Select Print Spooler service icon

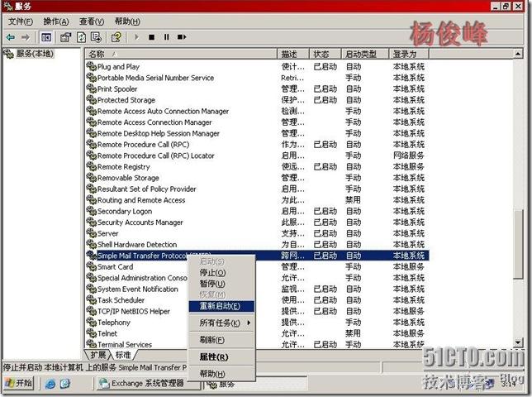91,88
